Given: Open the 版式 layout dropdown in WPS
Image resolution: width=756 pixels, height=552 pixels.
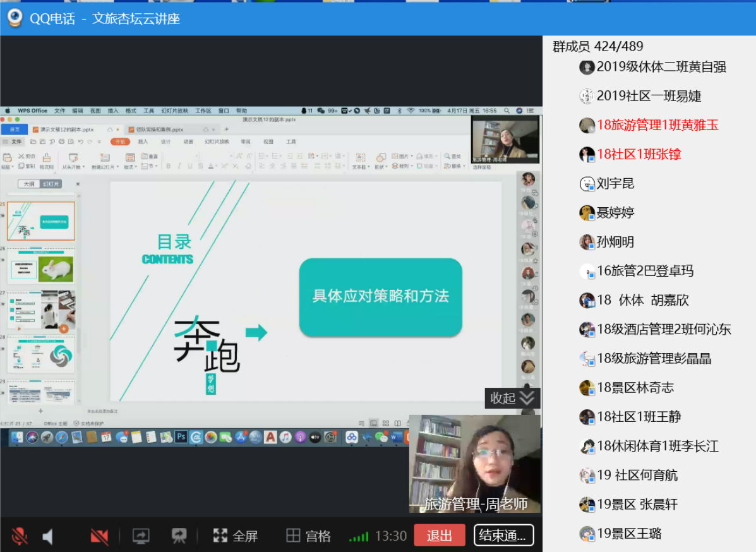Looking at the screenshot, I should click(131, 167).
